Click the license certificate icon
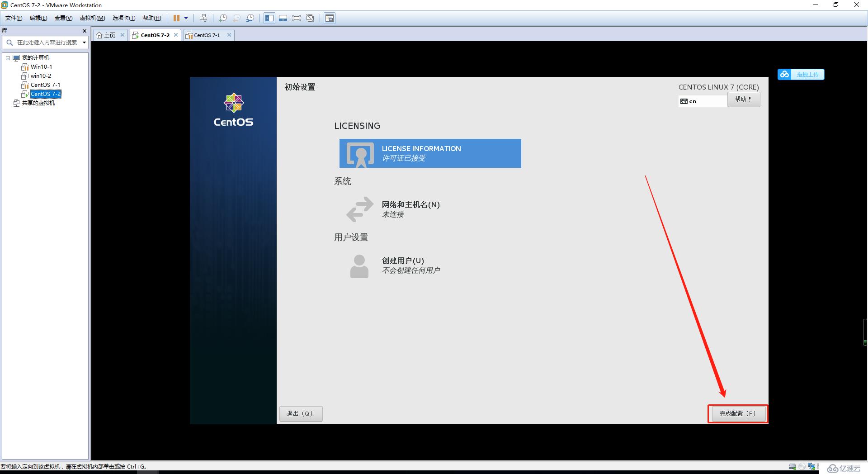Viewport: 868px width, 474px height. click(x=360, y=154)
